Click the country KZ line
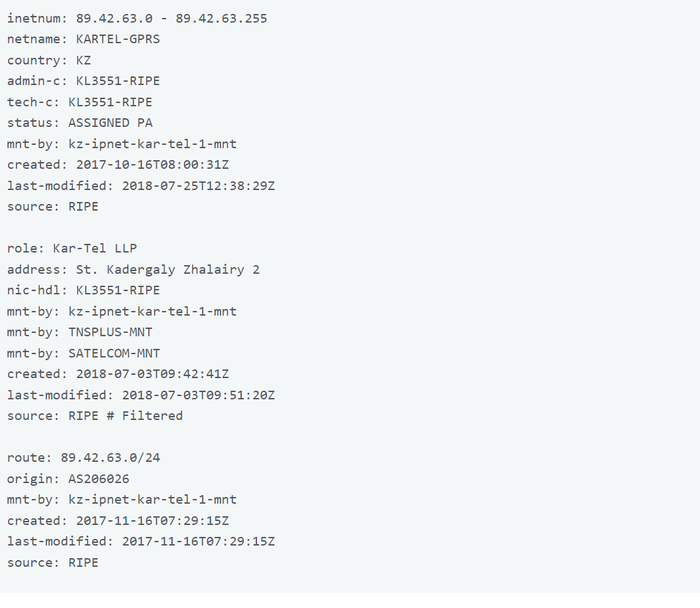The image size is (700, 608). (49, 60)
